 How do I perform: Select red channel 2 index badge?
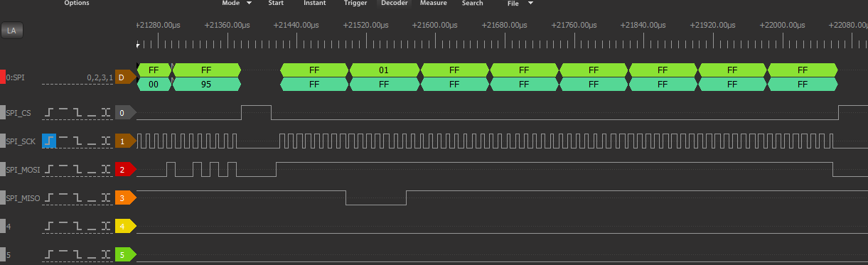click(124, 170)
